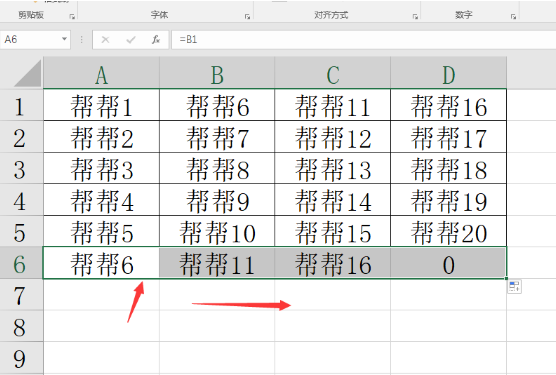The height and width of the screenshot is (375, 556).
Task: Click cell B1 containing 帮帮6
Action: click(x=217, y=105)
